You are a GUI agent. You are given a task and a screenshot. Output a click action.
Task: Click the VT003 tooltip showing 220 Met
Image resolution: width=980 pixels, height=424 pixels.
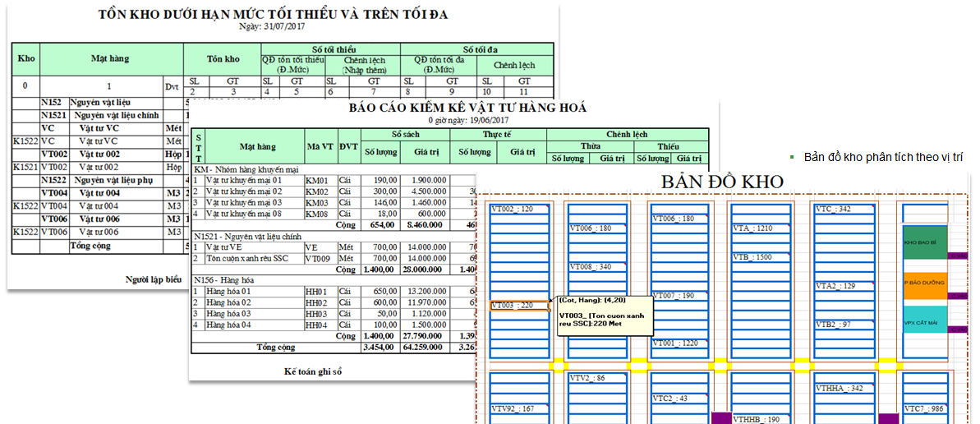point(605,316)
